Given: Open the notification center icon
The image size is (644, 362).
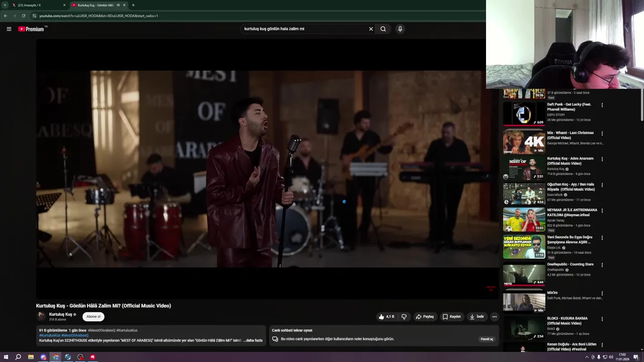Looking at the screenshot, I should tap(636, 357).
